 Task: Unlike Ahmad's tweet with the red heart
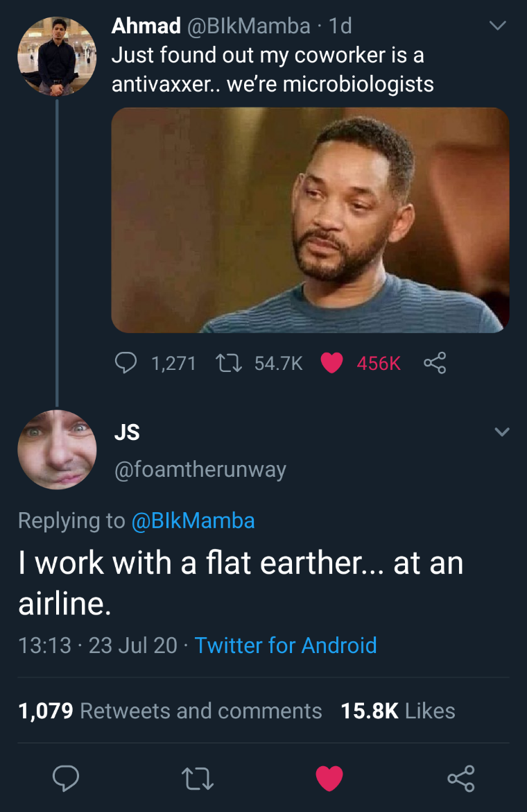[332, 362]
